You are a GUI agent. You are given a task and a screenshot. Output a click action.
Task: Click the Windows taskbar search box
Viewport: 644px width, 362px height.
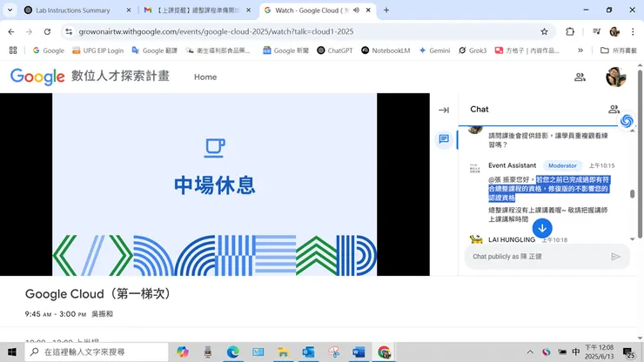97,352
